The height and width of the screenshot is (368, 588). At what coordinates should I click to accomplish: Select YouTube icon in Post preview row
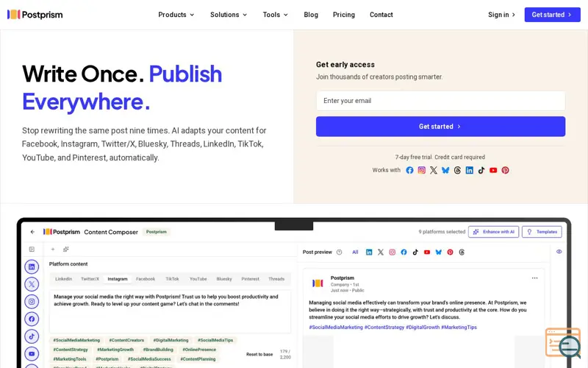click(x=427, y=252)
